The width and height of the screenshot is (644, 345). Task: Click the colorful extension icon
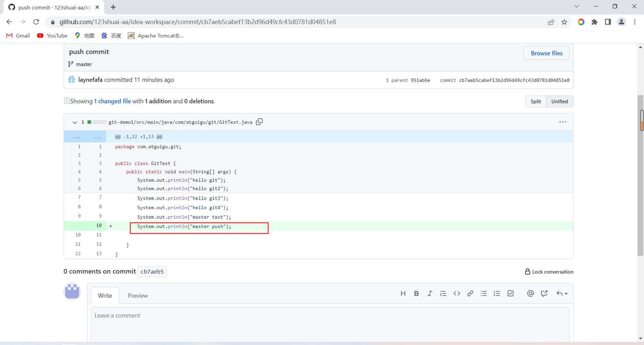(x=581, y=22)
